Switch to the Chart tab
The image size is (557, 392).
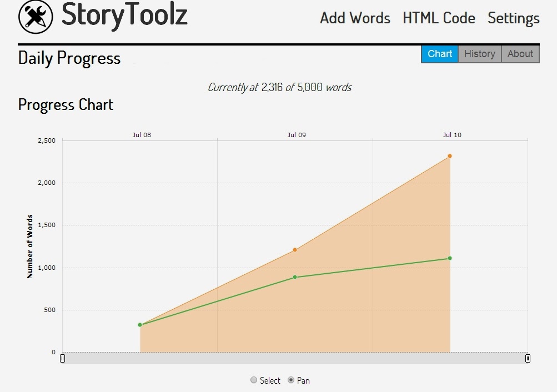440,54
